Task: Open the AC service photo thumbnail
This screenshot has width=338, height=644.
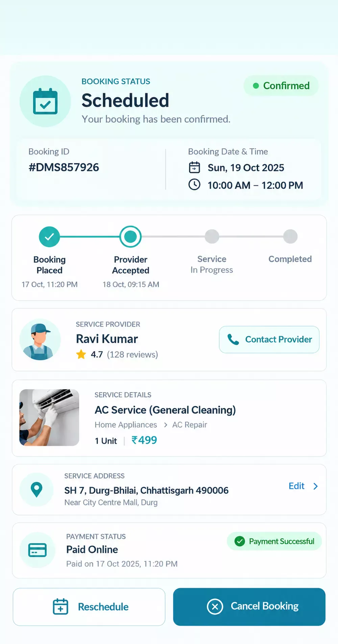Action: pyautogui.click(x=49, y=418)
